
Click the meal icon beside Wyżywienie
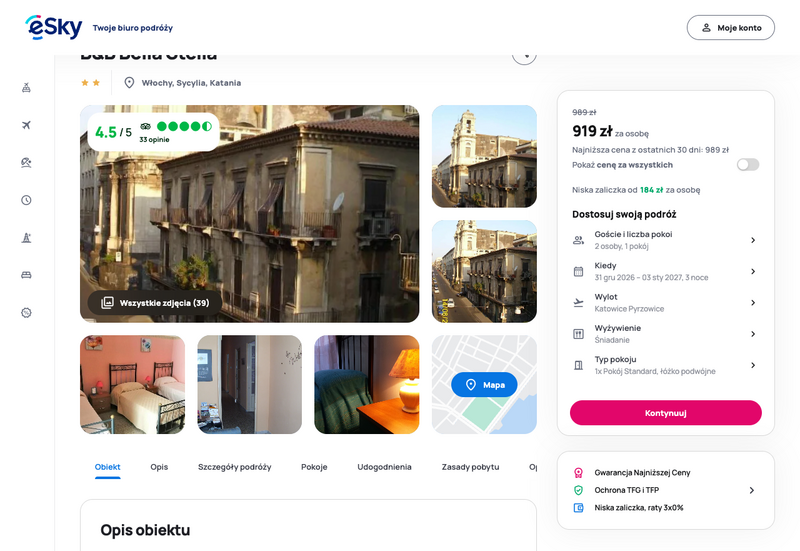pos(578,334)
